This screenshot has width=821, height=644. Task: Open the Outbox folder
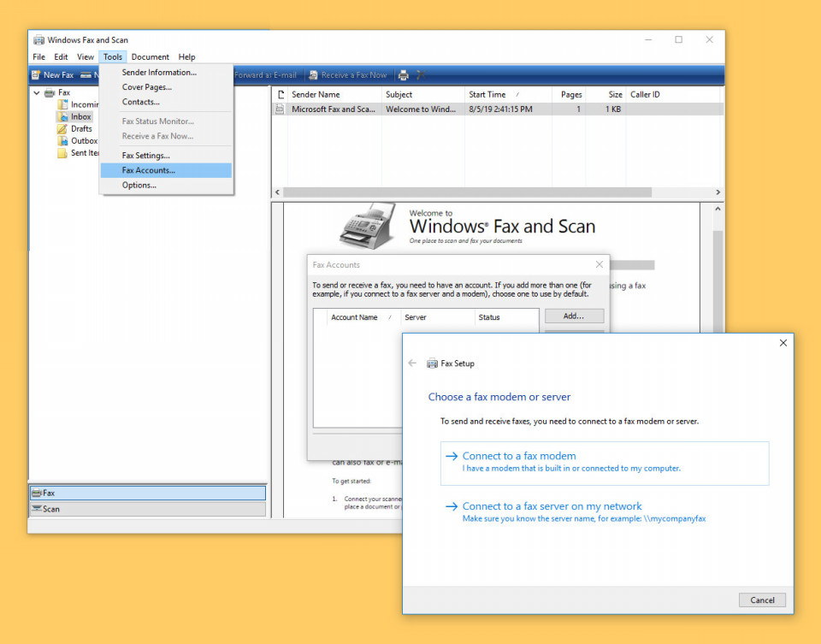pos(84,141)
